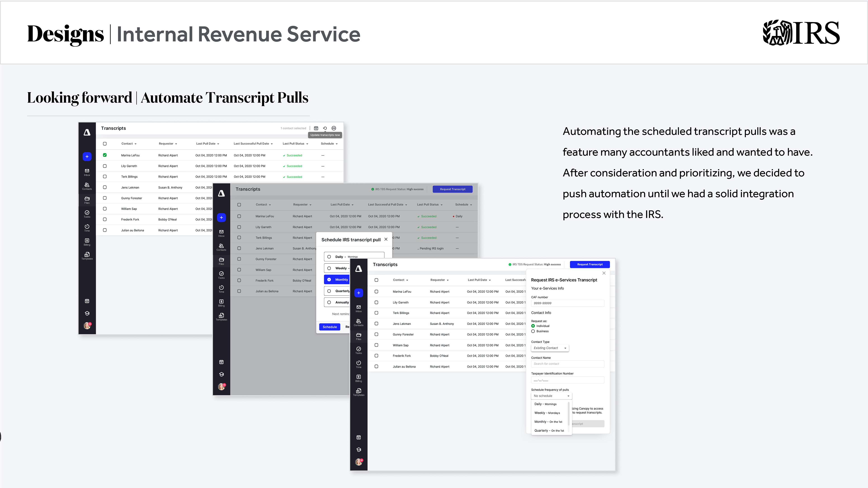The image size is (868, 488).
Task: Click the calendar schedule icon in back Transcripts toolbar
Action: (x=316, y=128)
